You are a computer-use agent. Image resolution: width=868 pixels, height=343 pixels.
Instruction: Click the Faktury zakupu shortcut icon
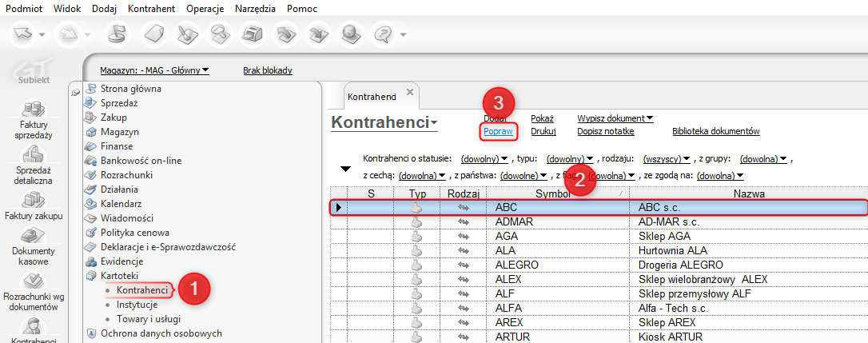tap(34, 200)
